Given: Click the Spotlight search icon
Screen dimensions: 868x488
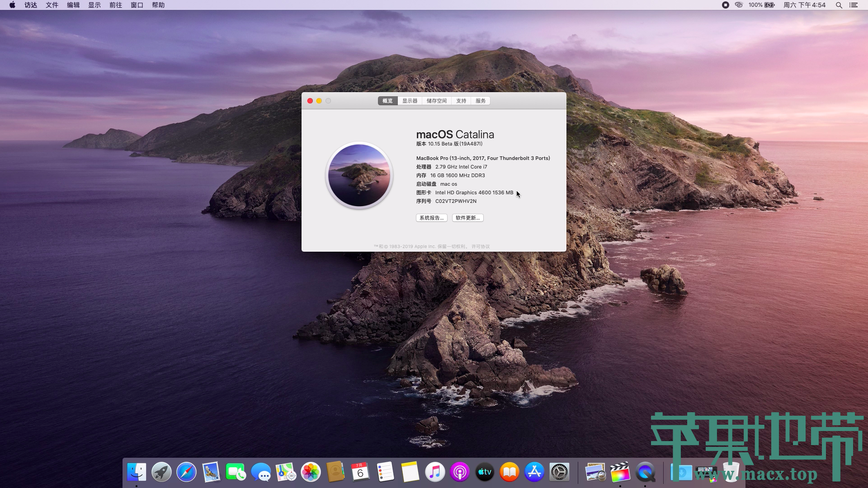Looking at the screenshot, I should coord(839,5).
